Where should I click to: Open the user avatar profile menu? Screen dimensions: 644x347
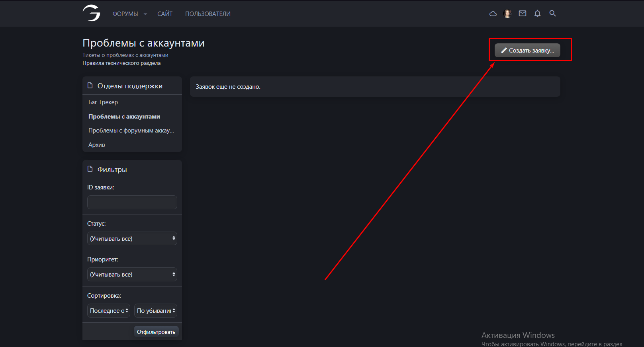click(507, 14)
